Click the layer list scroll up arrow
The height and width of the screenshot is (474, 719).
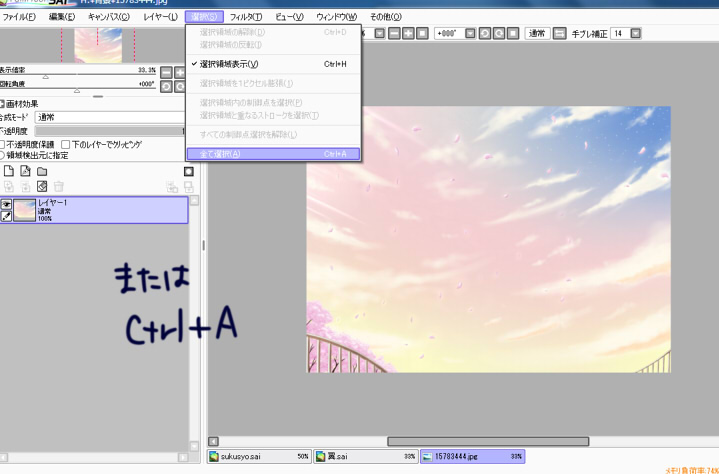(194, 201)
